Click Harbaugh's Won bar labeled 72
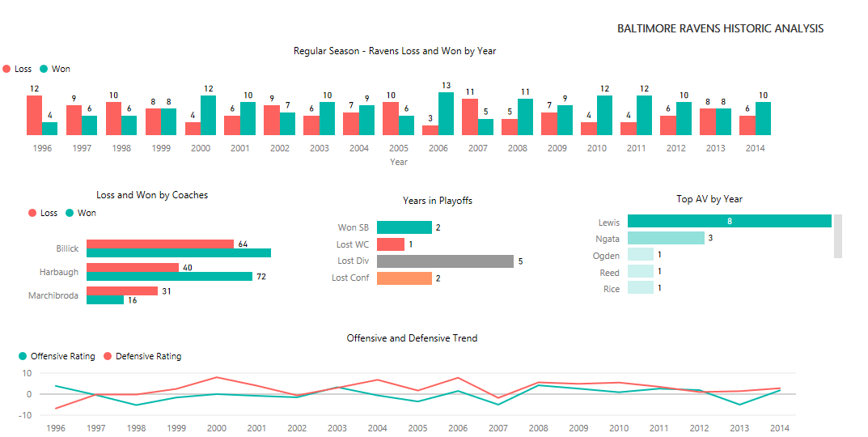This screenshot has width=868, height=437. tap(169, 277)
